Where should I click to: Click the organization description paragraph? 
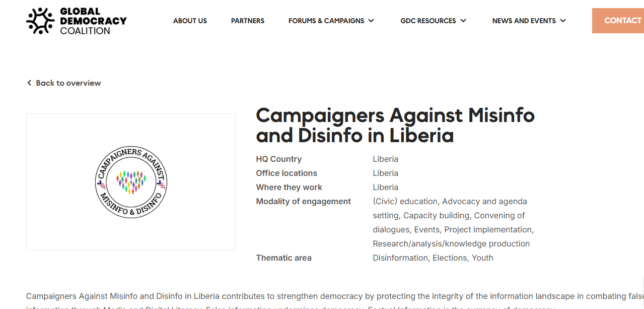[x=332, y=296]
